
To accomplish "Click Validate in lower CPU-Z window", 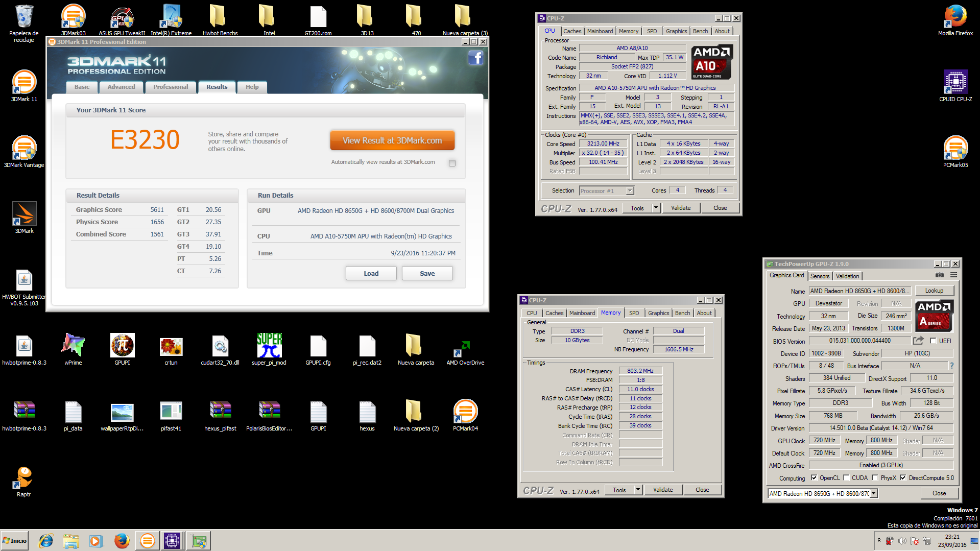I will pyautogui.click(x=663, y=490).
